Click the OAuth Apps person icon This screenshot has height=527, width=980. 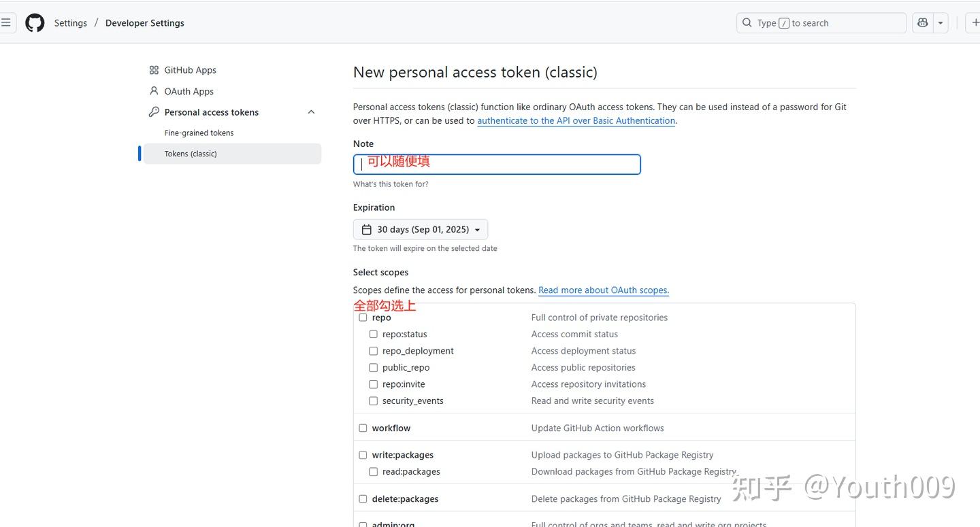pyautogui.click(x=154, y=91)
